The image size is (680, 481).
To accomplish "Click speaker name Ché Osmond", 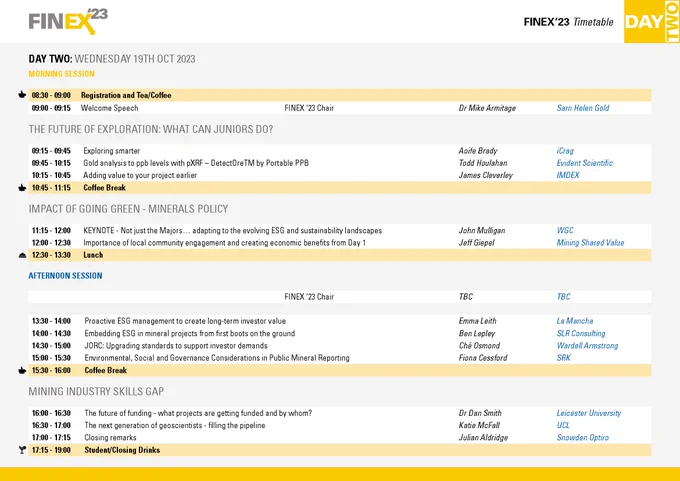I will tap(479, 346).
